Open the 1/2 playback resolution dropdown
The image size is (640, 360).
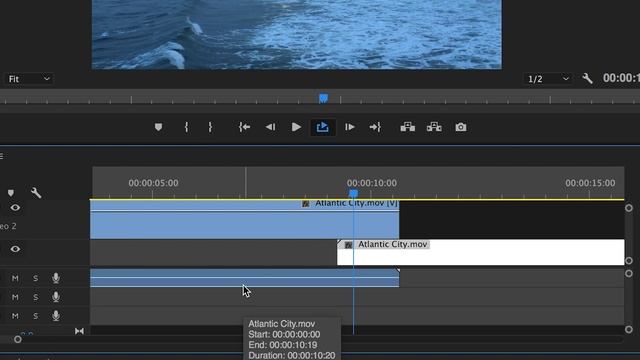[x=547, y=79]
